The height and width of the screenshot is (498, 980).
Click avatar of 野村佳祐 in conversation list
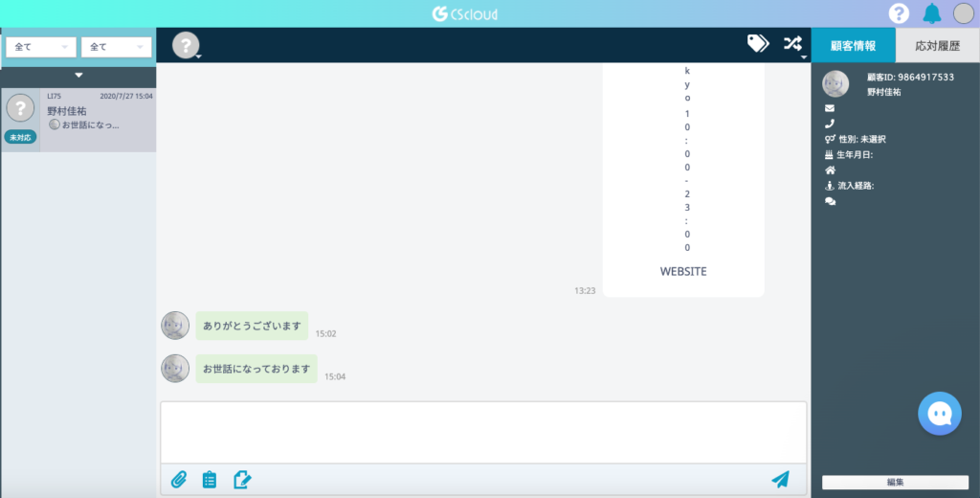(20, 108)
